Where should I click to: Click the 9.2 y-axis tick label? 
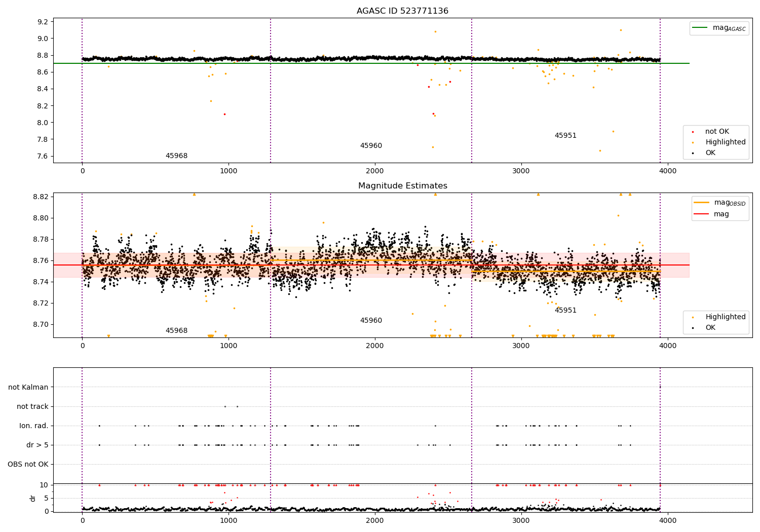(x=43, y=22)
